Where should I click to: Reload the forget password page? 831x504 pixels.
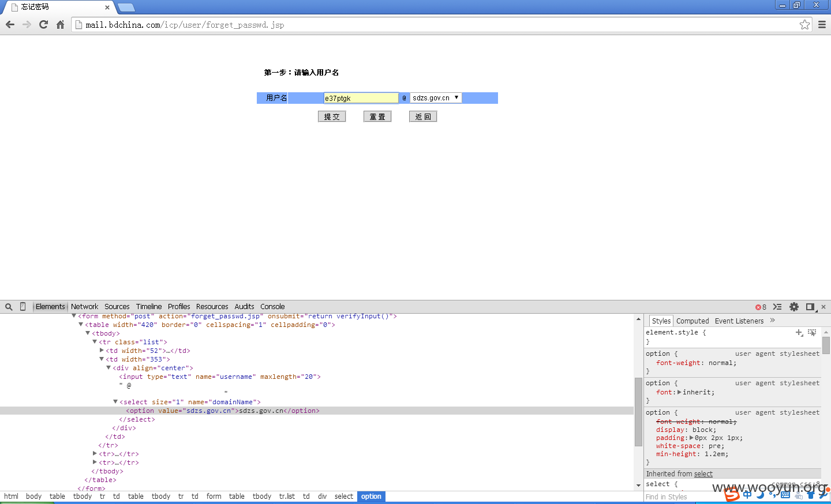(43, 25)
